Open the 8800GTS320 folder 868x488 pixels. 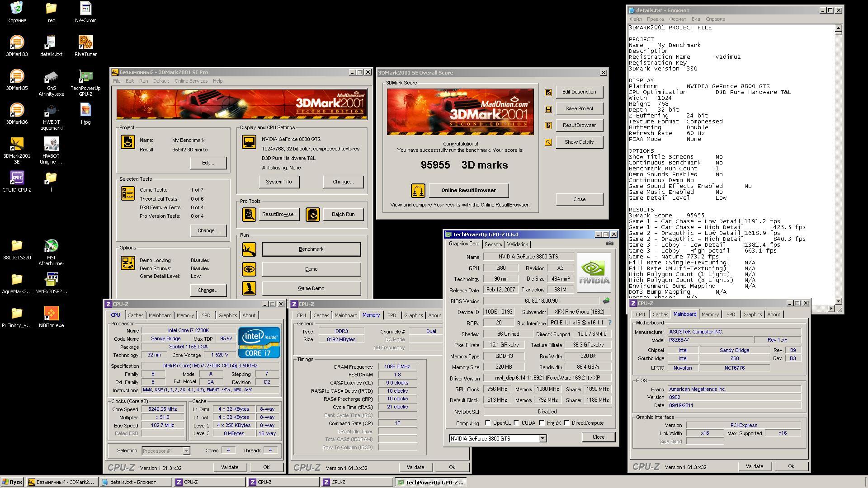(17, 249)
